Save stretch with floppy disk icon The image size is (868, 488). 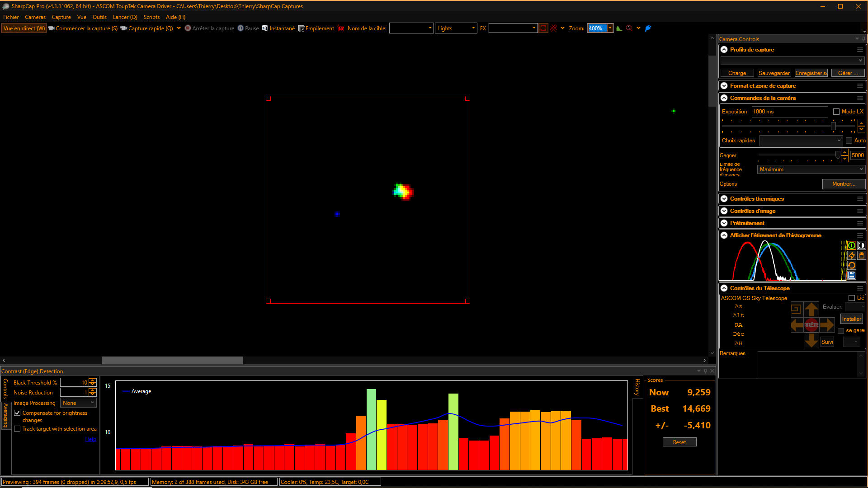click(852, 275)
